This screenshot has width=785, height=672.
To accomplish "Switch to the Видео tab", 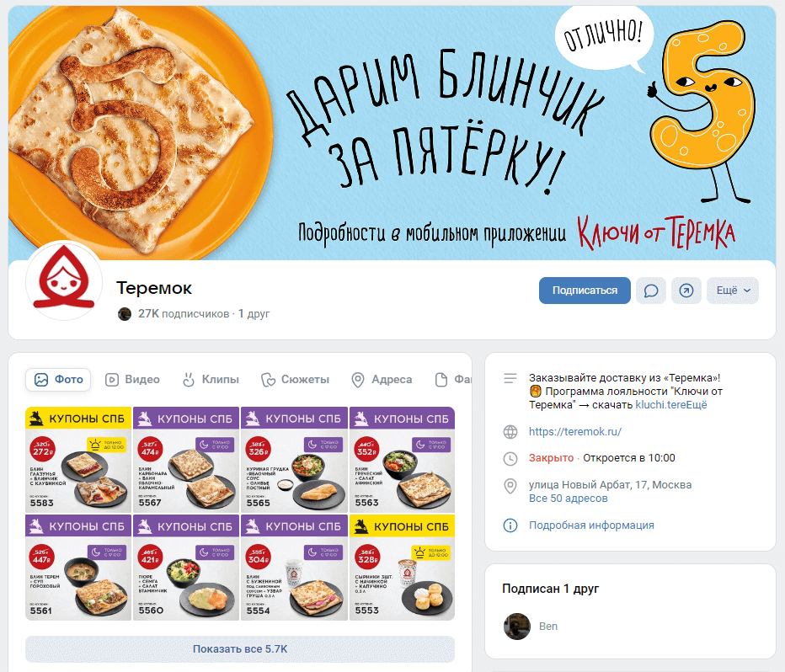I will click(133, 380).
